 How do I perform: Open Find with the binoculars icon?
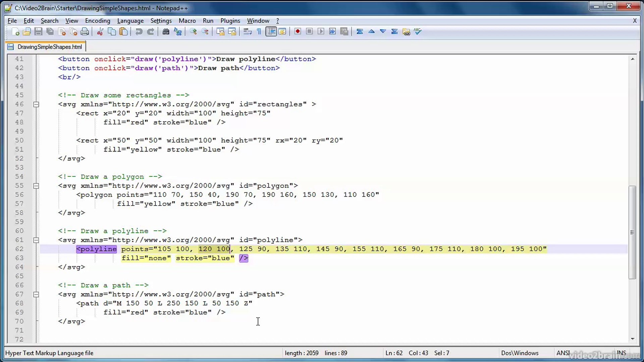point(166,32)
